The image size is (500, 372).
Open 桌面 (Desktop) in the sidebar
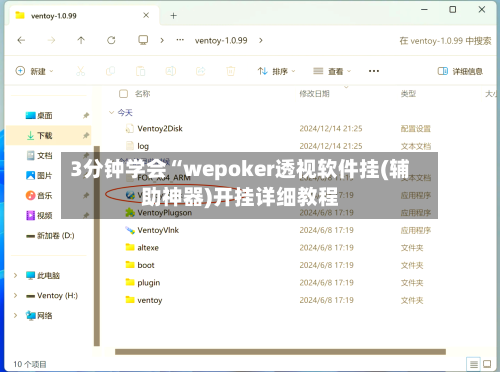[39, 115]
